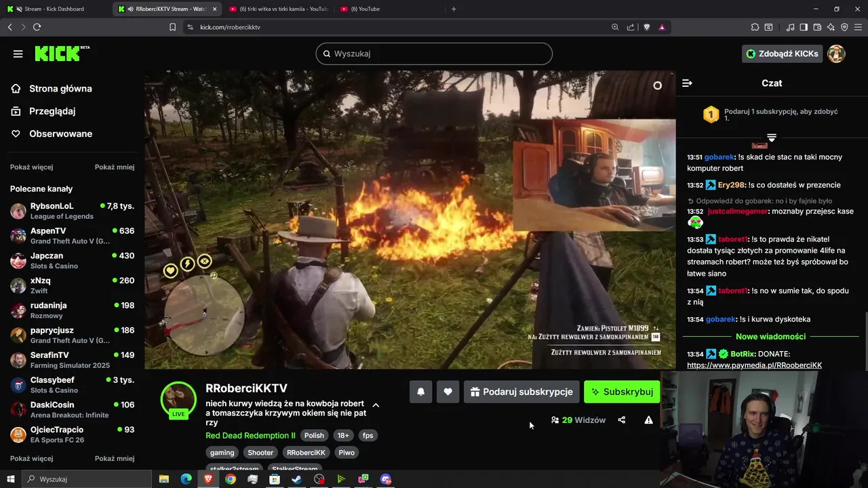Click the Brave Shields lion icon
Screen dimensions: 868x488
click(x=646, y=27)
